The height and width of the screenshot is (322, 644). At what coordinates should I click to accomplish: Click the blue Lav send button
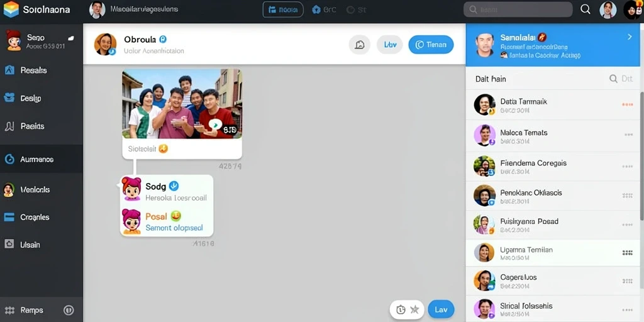pyautogui.click(x=441, y=309)
